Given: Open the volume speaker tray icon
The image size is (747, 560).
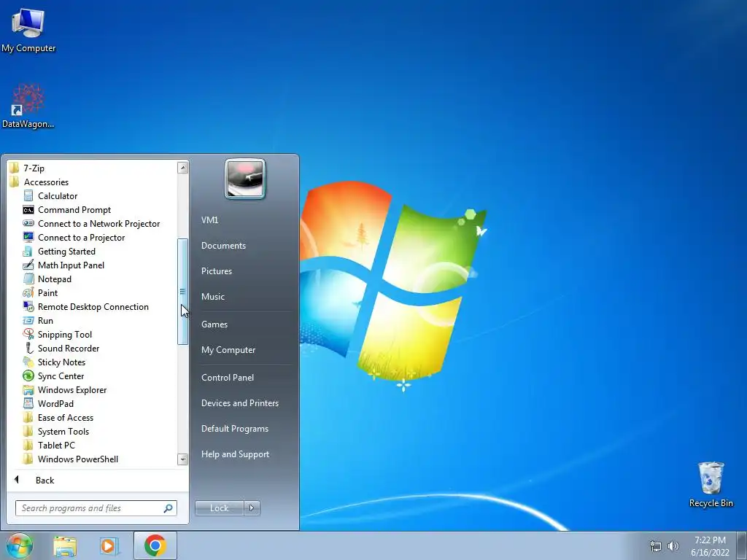Looking at the screenshot, I should click(673, 545).
